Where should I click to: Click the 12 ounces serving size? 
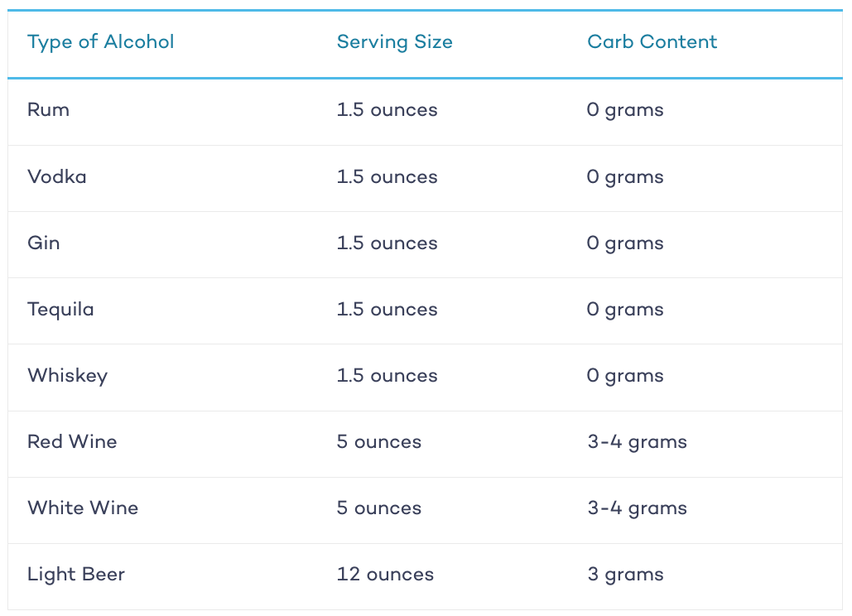tap(385, 574)
